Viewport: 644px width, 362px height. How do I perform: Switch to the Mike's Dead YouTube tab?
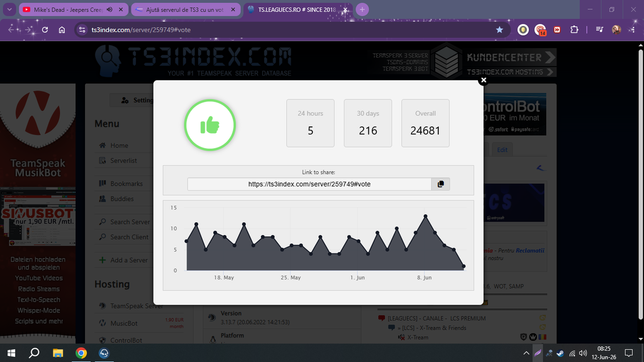(67, 10)
